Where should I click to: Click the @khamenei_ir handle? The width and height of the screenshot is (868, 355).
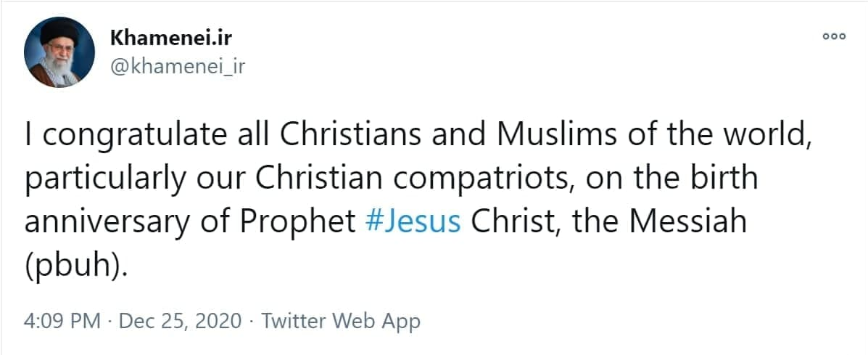tap(178, 66)
